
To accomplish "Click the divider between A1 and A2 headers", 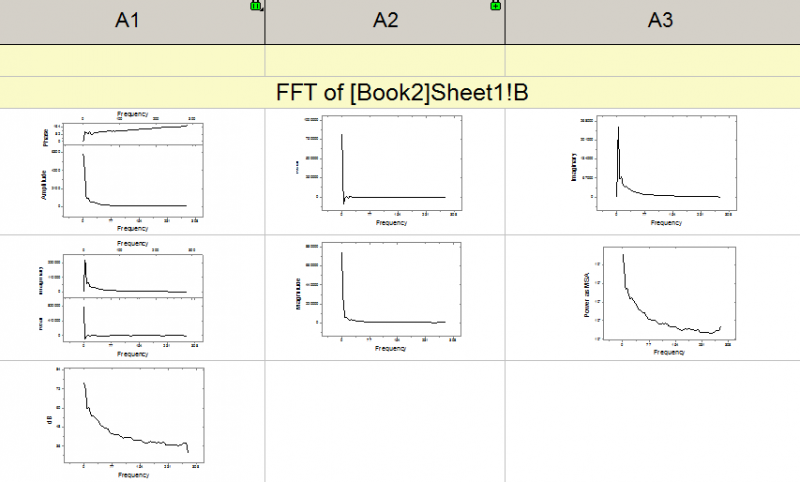I will click(265, 22).
